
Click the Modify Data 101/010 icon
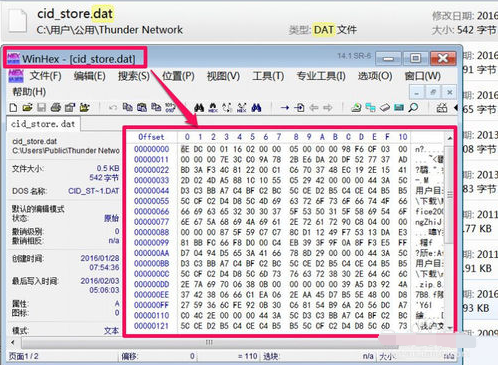coord(170,107)
